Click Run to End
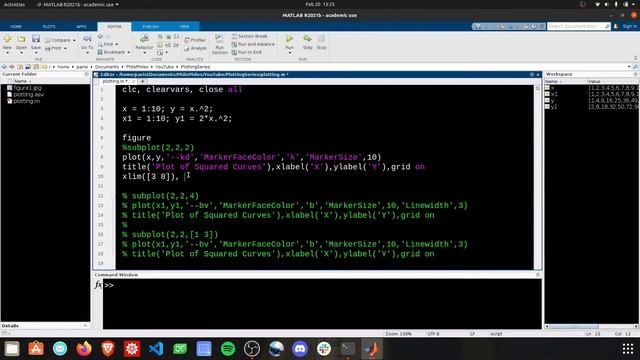640x360 pixels. [x=247, y=52]
